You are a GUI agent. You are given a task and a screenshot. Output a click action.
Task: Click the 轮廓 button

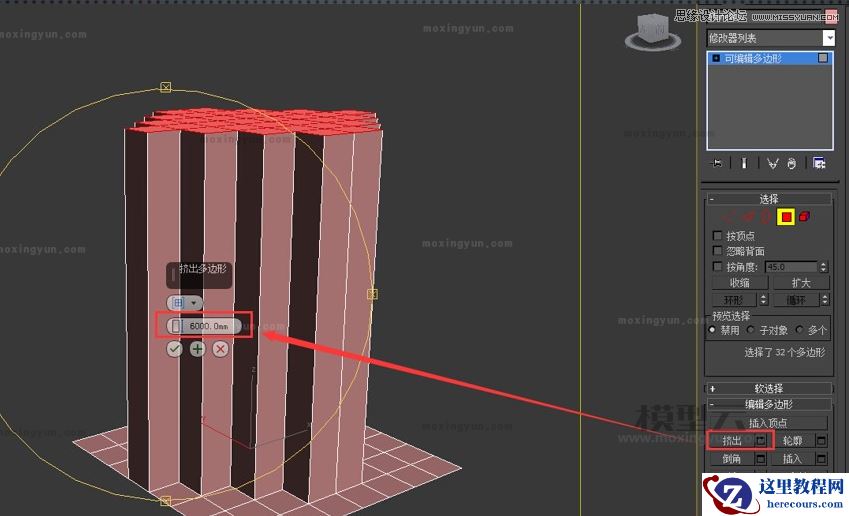tap(793, 441)
